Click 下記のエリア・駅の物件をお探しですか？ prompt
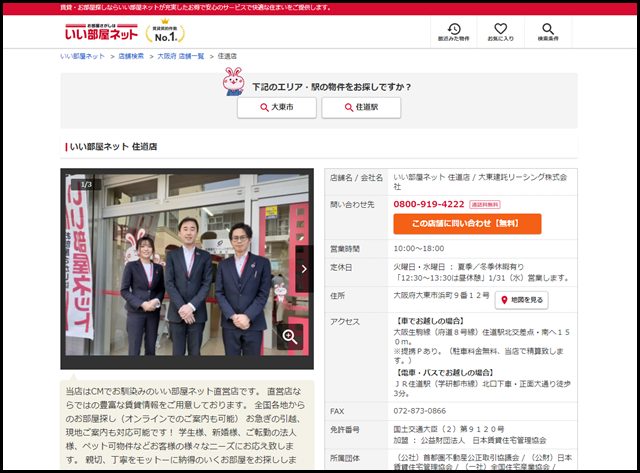The image size is (640, 473). click(332, 87)
